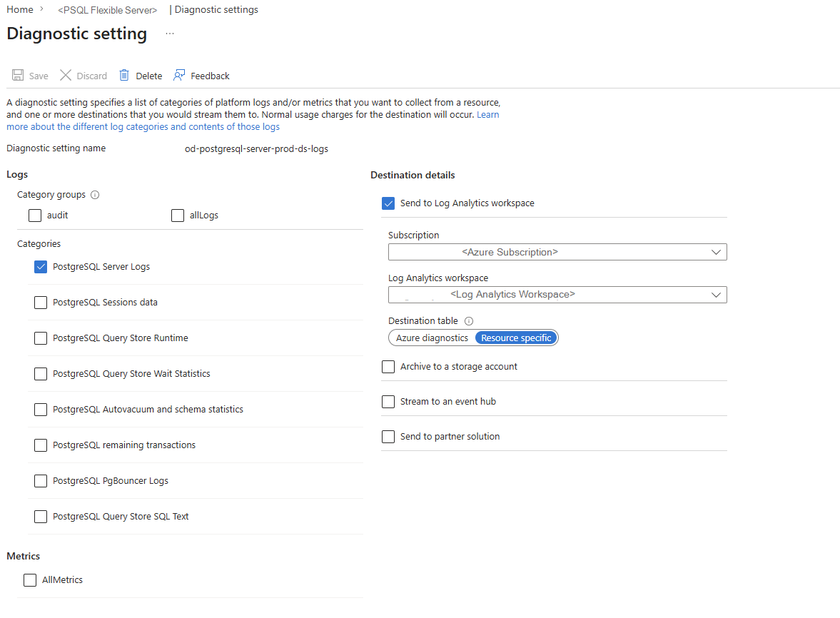Viewport: 840px width, 618px height.
Task: Click the Delete button label
Action: pos(149,76)
